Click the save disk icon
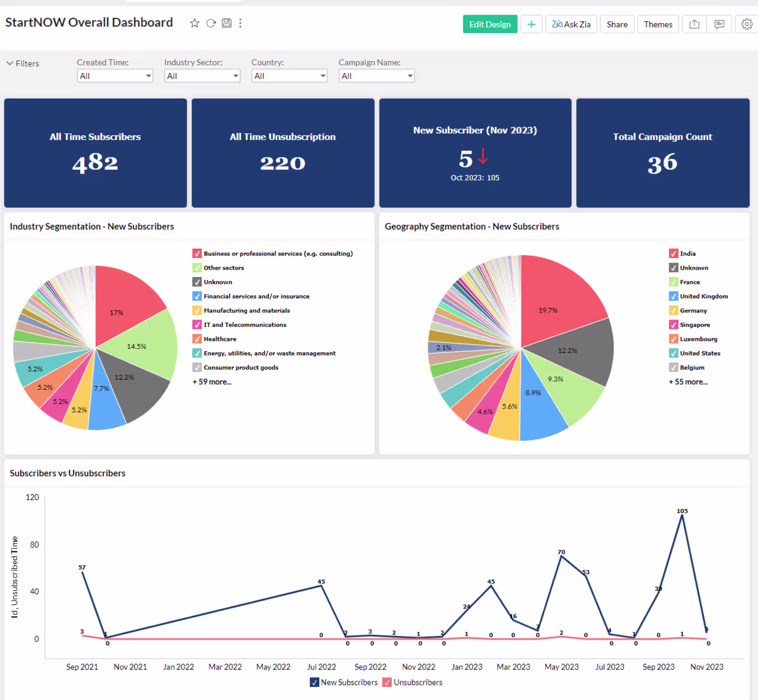Screen dimensions: 758x700 [x=227, y=23]
